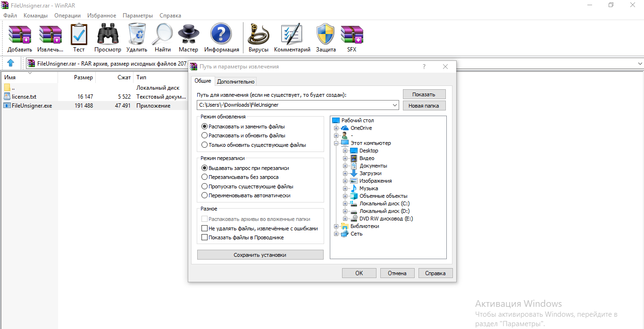Select the Desktop folder icon in tree
The height and width of the screenshot is (329, 644).
point(354,151)
